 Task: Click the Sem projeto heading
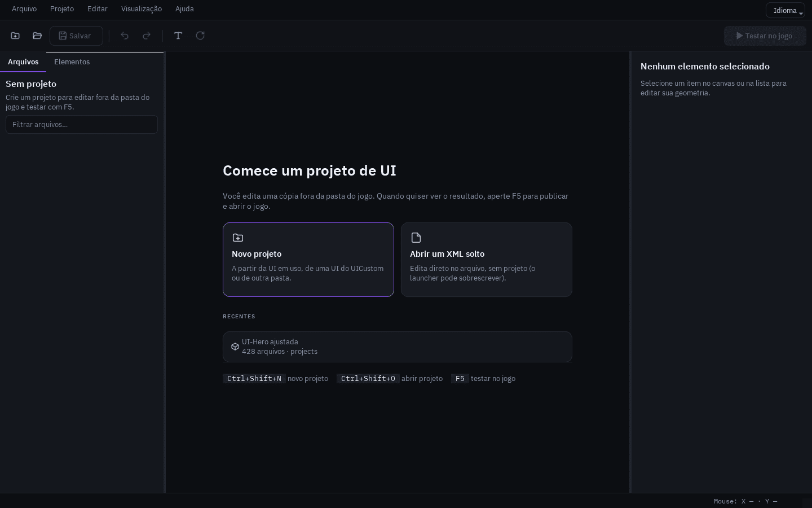pyautogui.click(x=31, y=84)
